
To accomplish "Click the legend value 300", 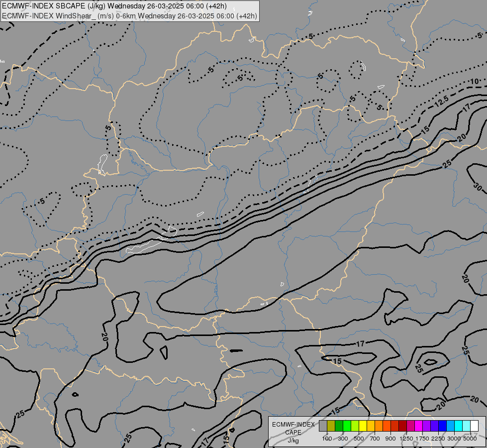I will point(343,439).
